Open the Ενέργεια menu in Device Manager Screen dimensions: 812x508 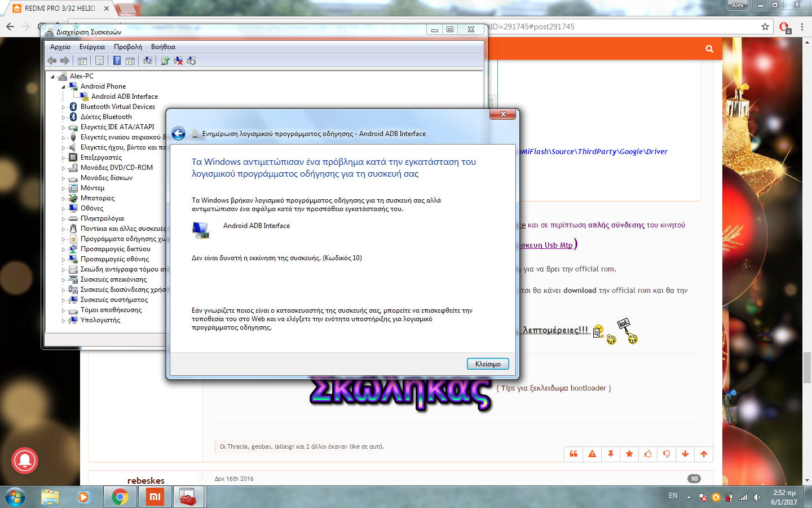click(x=92, y=47)
